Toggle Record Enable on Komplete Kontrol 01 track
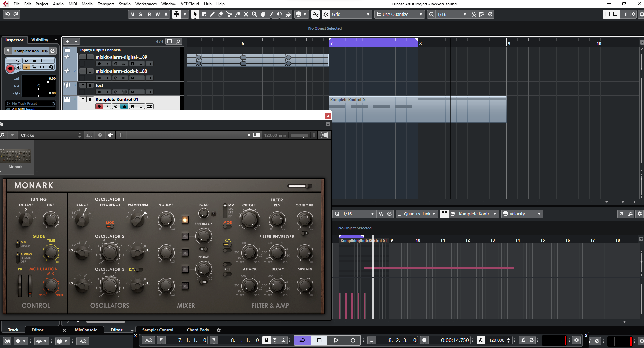 (x=99, y=106)
